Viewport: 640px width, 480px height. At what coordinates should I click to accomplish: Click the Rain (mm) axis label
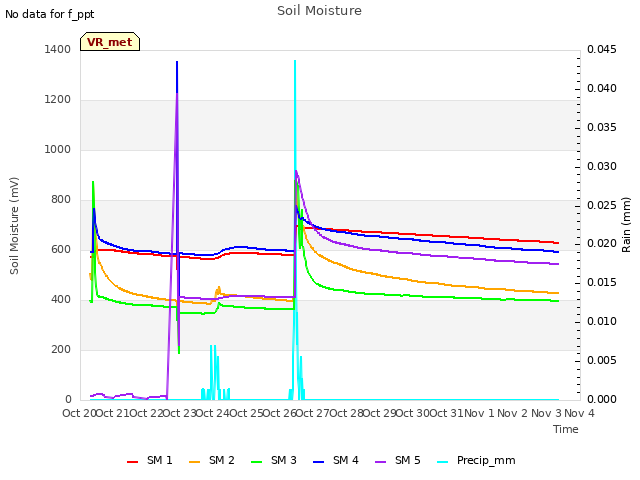point(626,225)
